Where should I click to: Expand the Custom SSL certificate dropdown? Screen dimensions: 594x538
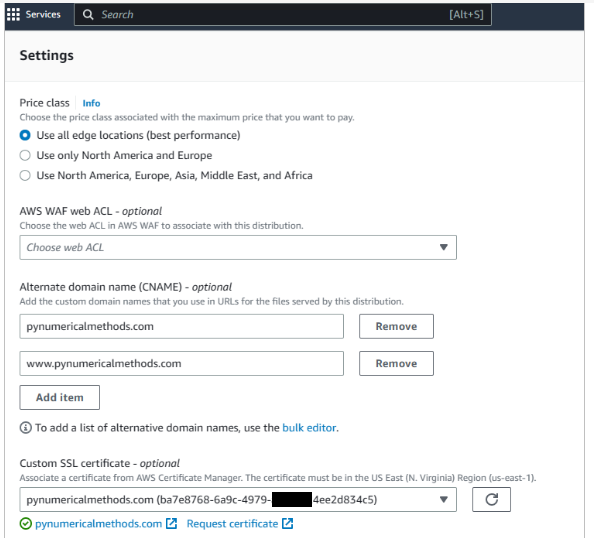(x=238, y=499)
